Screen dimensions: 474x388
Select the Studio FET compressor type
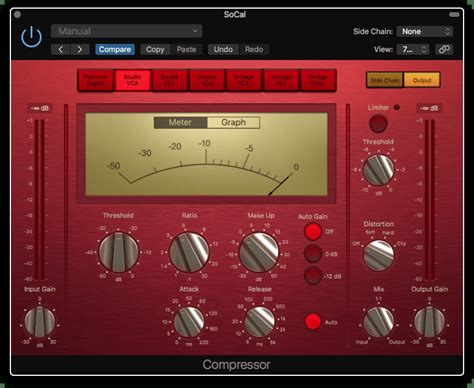tap(169, 80)
